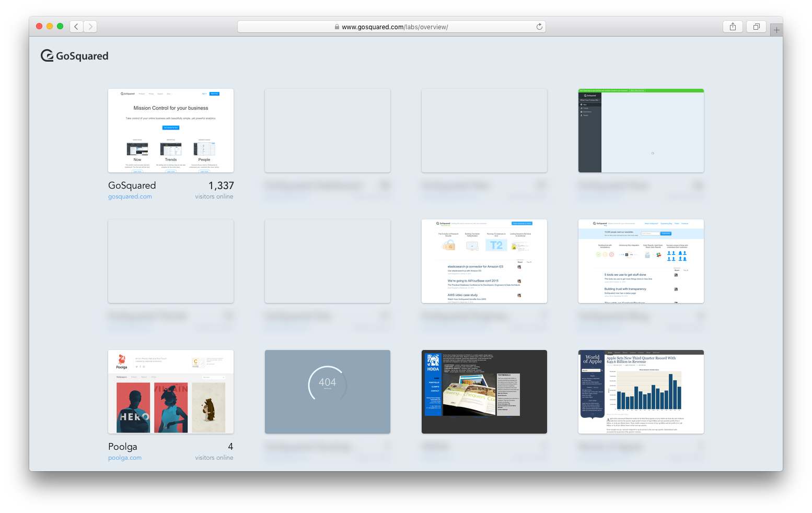Open the GoSquared site thumbnail

171,131
